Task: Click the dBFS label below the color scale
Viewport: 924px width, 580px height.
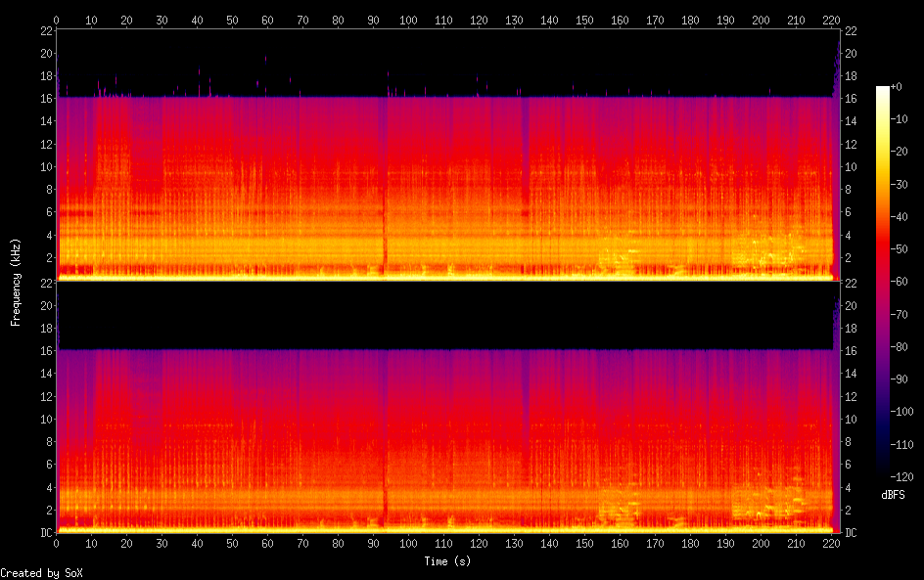Action: point(893,496)
